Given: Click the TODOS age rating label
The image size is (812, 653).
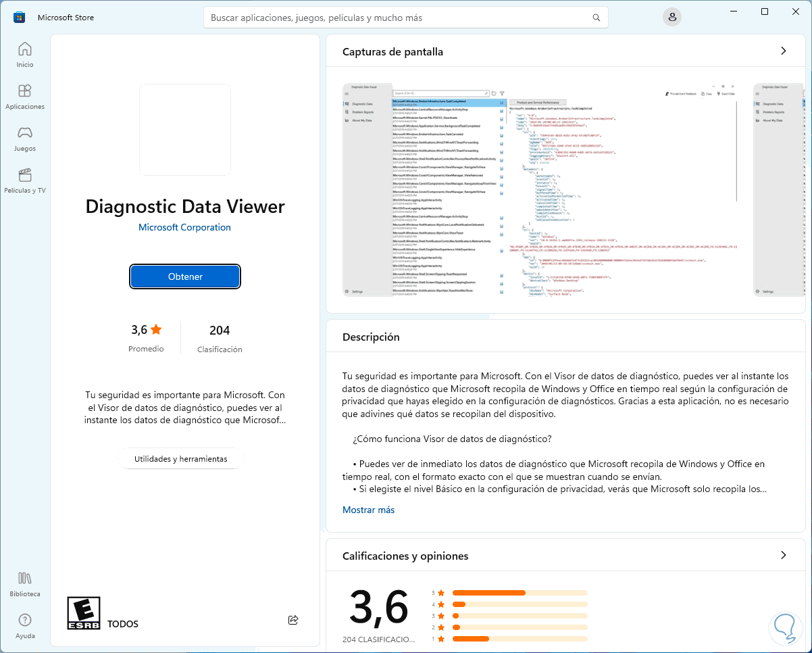Looking at the screenshot, I should pos(122,624).
